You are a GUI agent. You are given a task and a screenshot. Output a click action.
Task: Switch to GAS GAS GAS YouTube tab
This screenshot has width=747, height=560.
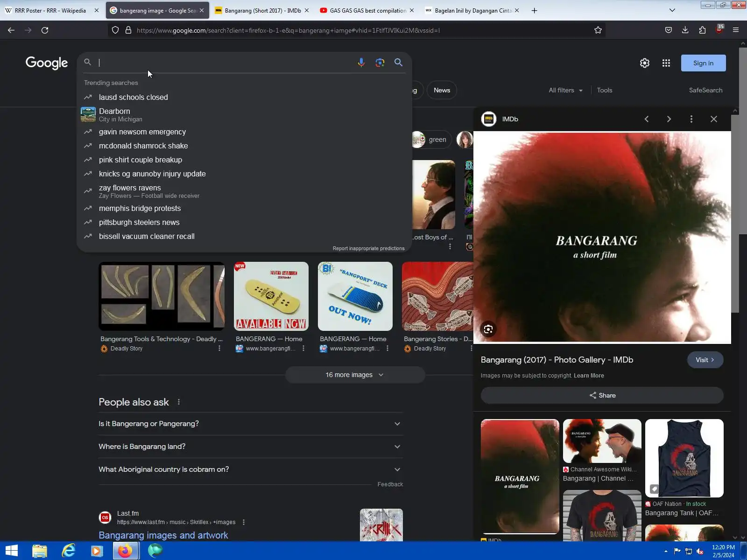[368, 10]
